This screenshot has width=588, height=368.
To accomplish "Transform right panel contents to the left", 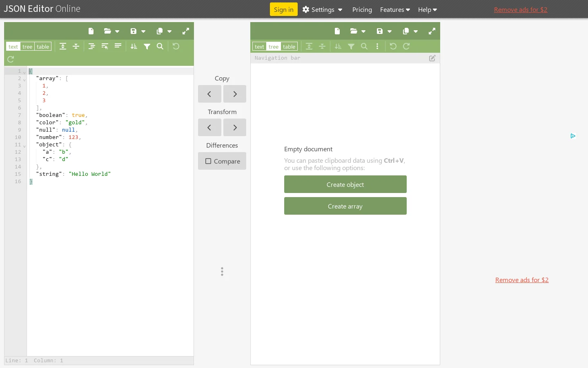I will click(x=209, y=128).
